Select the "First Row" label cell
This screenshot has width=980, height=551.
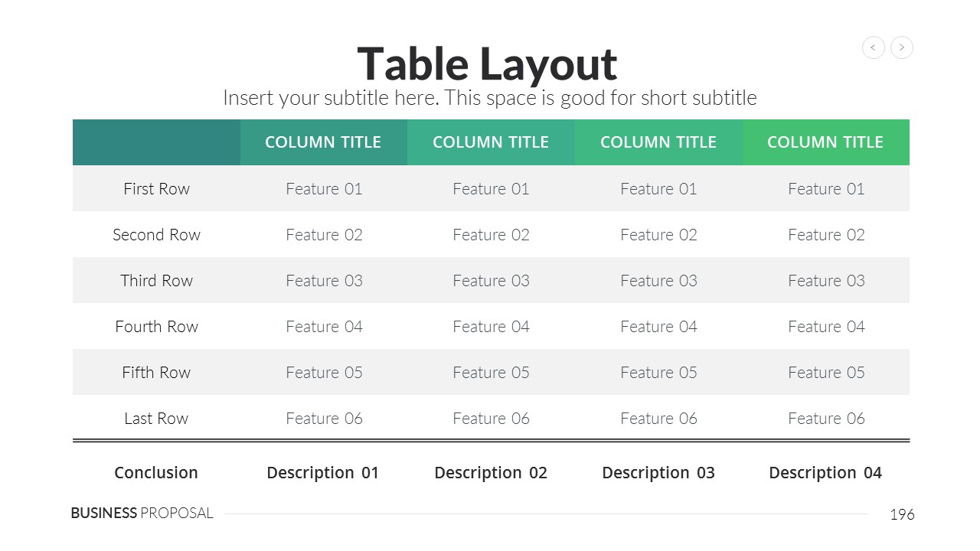pos(156,189)
